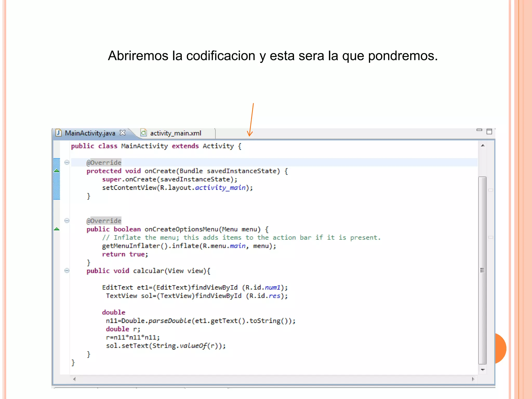Open the activity_main.xml tab
Viewport: 532px width, 399px height.
click(176, 133)
